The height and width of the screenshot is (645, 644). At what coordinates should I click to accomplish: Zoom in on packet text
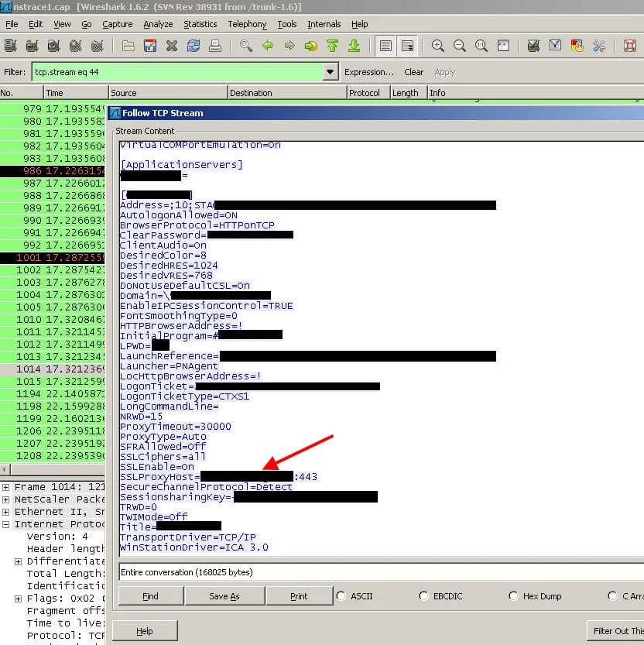437,45
